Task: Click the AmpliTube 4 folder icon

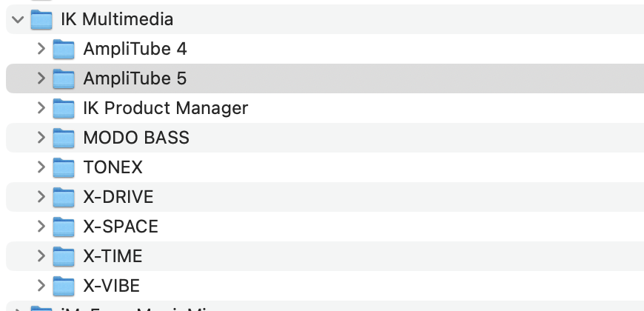Action: pos(64,49)
